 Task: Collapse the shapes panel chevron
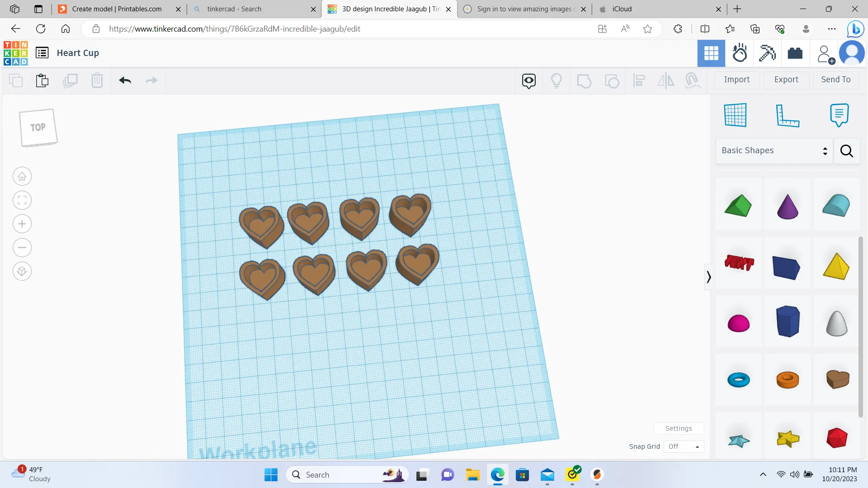click(x=708, y=277)
